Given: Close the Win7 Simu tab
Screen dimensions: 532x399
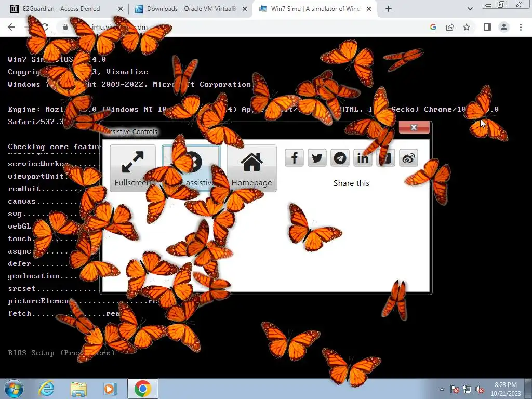Looking at the screenshot, I should coord(369,9).
